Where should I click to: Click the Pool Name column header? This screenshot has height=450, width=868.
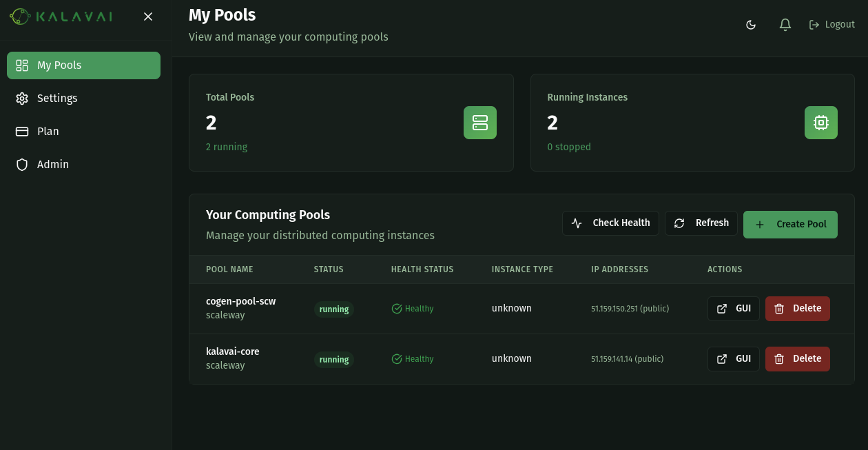229,269
